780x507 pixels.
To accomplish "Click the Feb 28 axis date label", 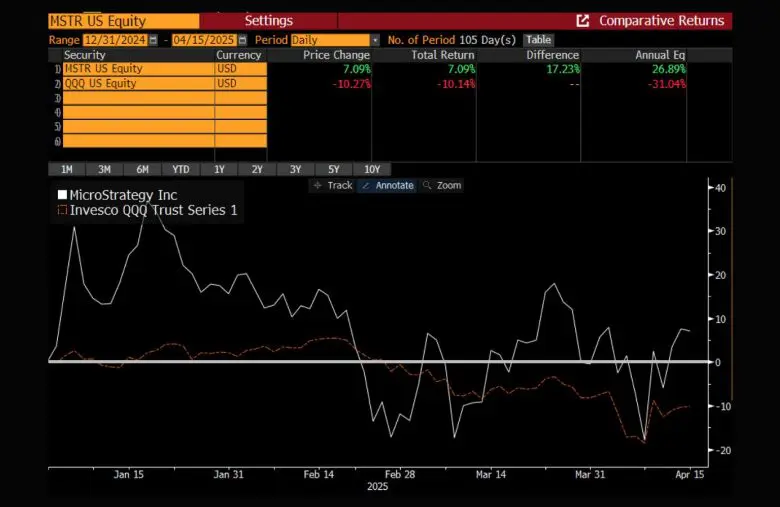I will click(x=400, y=474).
